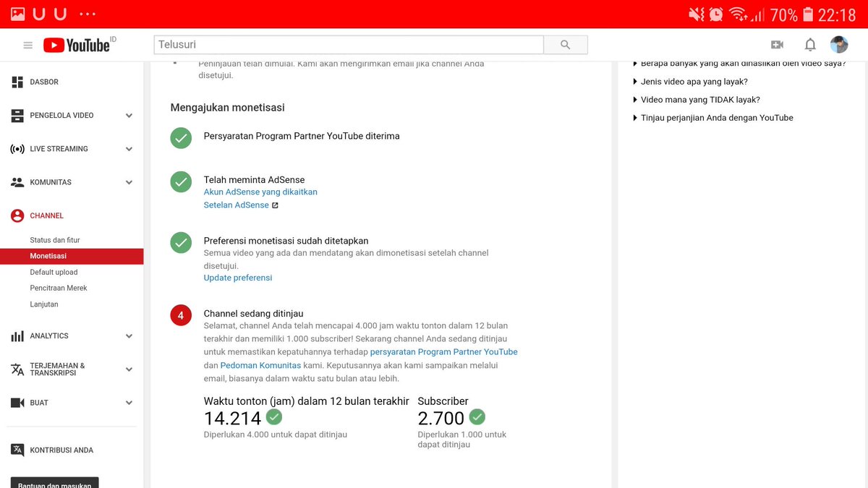Tap the alarm clock status icon
The height and width of the screenshot is (488, 868).
716,14
